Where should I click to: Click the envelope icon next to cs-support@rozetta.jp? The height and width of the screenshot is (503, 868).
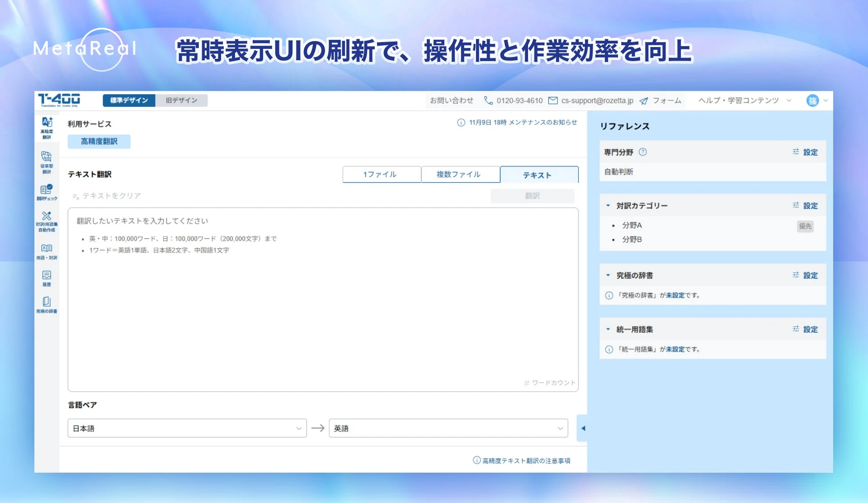click(553, 100)
